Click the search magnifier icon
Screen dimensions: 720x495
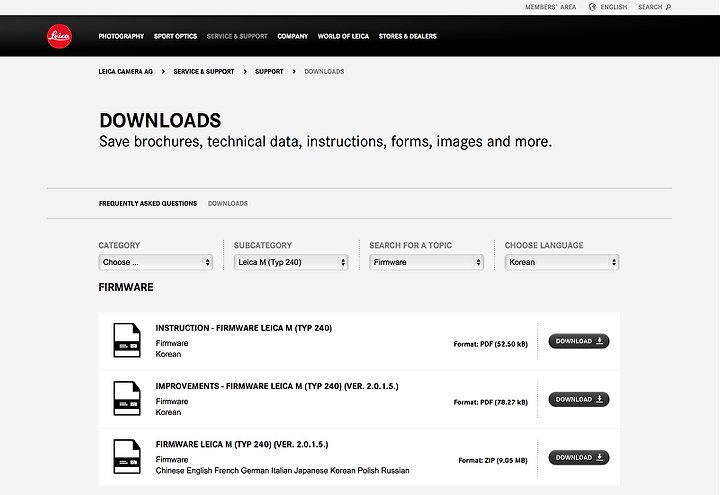tap(669, 7)
